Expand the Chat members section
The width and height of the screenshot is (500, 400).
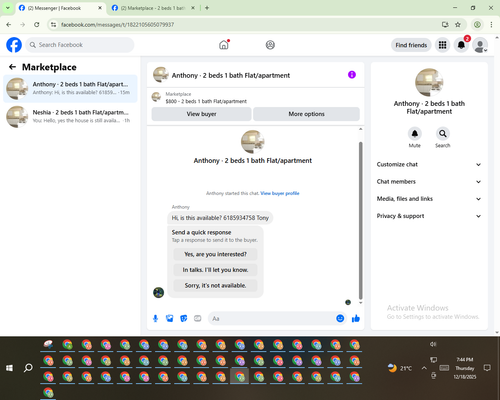429,182
